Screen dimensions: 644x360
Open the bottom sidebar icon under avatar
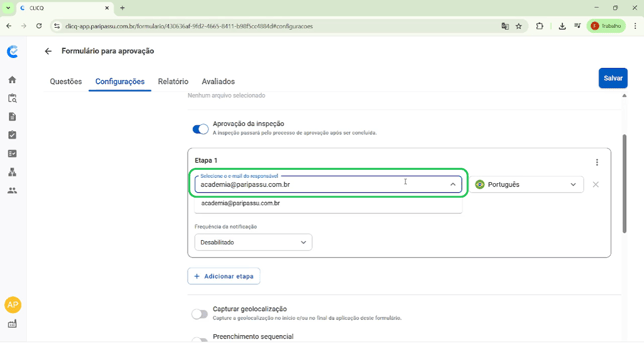coord(12,324)
